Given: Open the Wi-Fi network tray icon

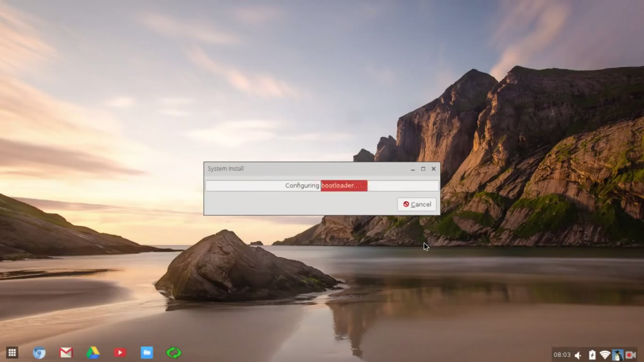Looking at the screenshot, I should coord(605,355).
